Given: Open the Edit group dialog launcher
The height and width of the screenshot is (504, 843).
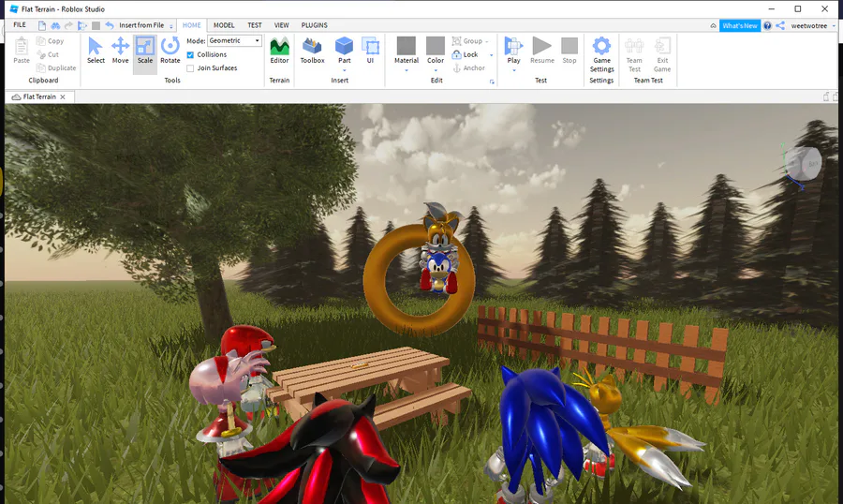Looking at the screenshot, I should [x=492, y=82].
